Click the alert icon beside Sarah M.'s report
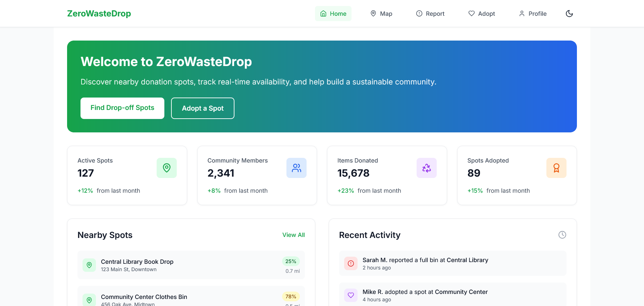The width and height of the screenshot is (644, 306). click(351, 263)
